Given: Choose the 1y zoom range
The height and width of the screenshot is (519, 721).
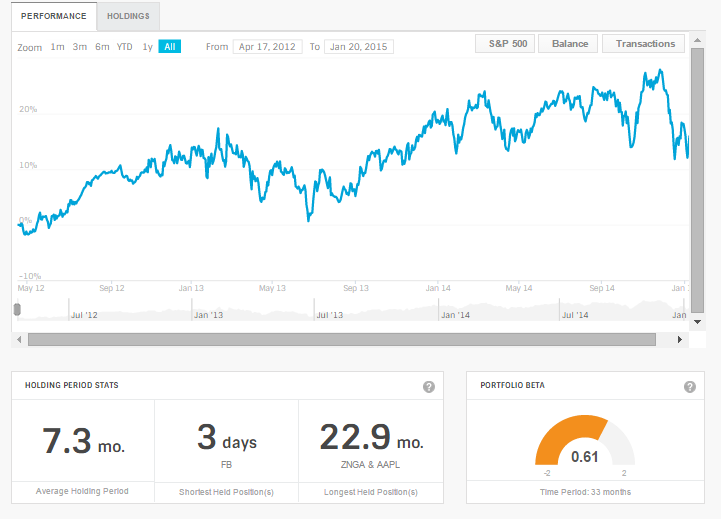Looking at the screenshot, I should pyautogui.click(x=147, y=47).
